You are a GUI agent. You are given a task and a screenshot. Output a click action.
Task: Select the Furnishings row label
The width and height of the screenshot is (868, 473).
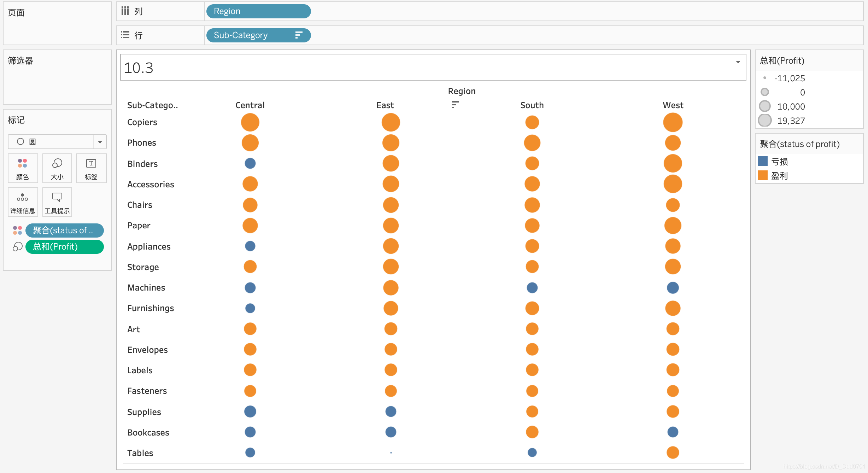point(151,308)
